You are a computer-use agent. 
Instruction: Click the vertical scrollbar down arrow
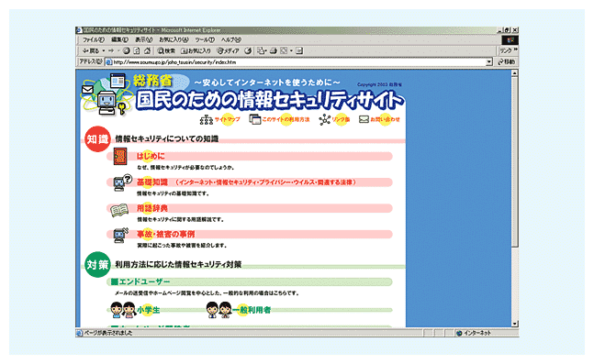pos(514,324)
